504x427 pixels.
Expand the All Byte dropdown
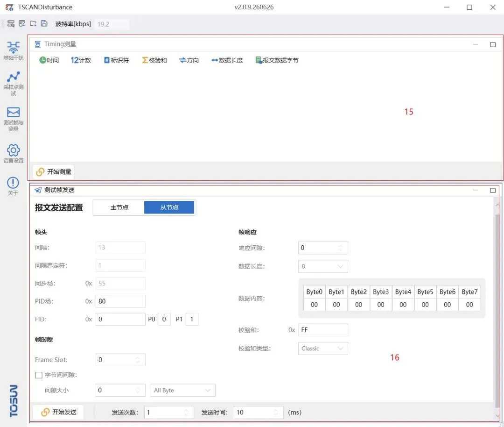pyautogui.click(x=183, y=390)
